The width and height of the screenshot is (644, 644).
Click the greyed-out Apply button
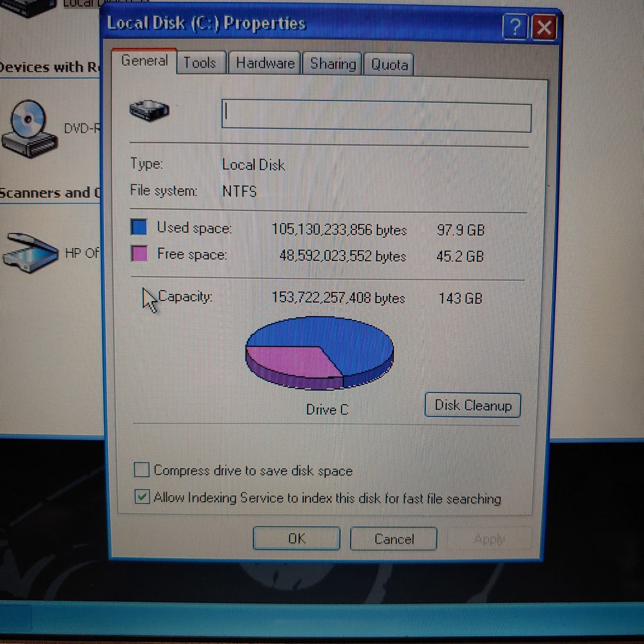(489, 539)
